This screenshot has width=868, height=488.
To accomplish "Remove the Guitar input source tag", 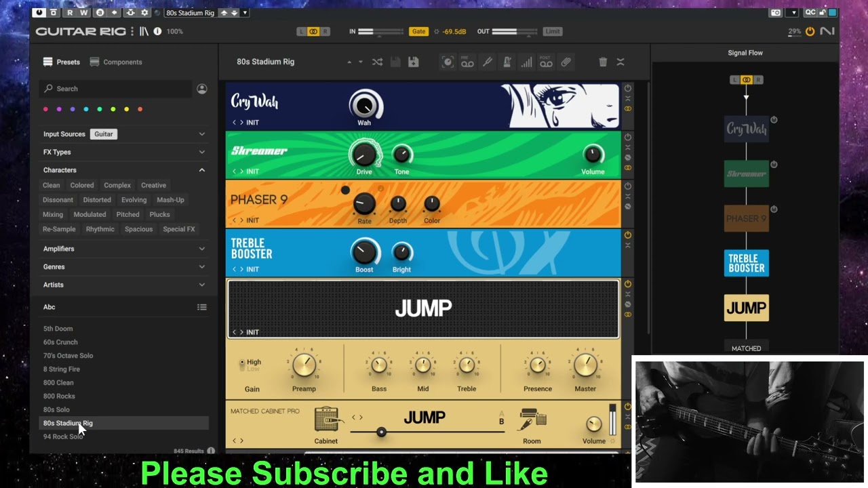I will (104, 134).
